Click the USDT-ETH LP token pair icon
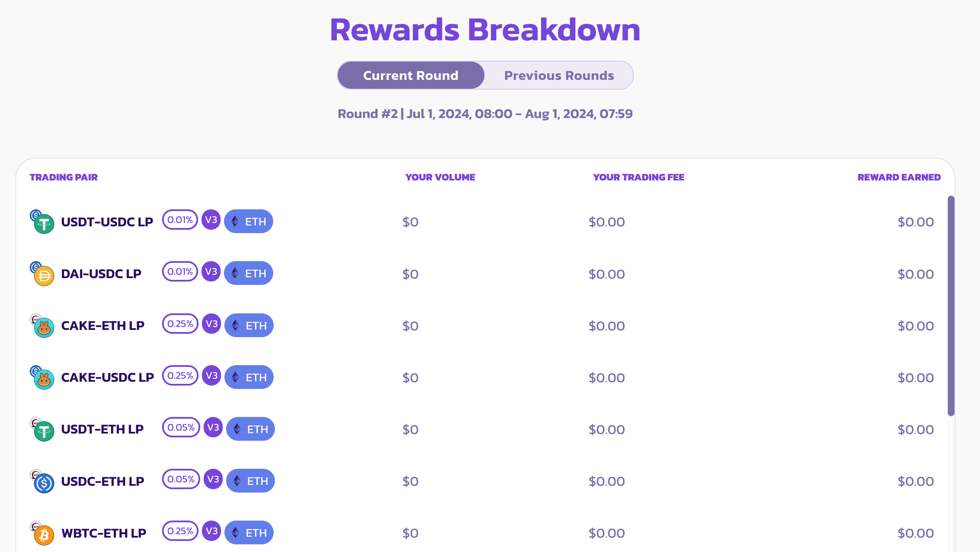980x552 pixels. pos(43,430)
